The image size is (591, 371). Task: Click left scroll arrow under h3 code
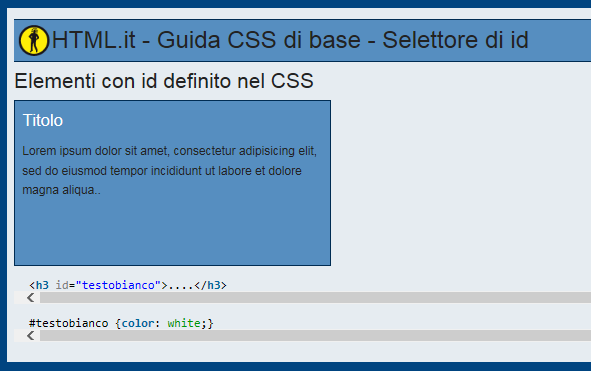(x=31, y=297)
